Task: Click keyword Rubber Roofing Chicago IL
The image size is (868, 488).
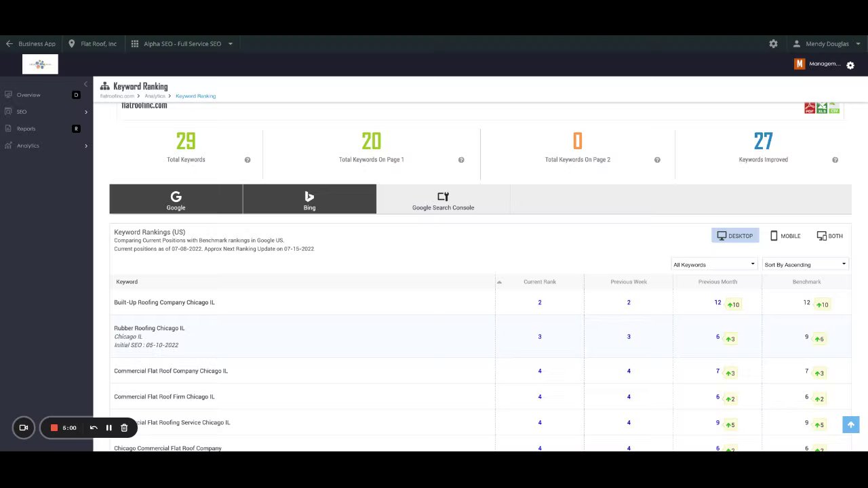Action: 149,328
